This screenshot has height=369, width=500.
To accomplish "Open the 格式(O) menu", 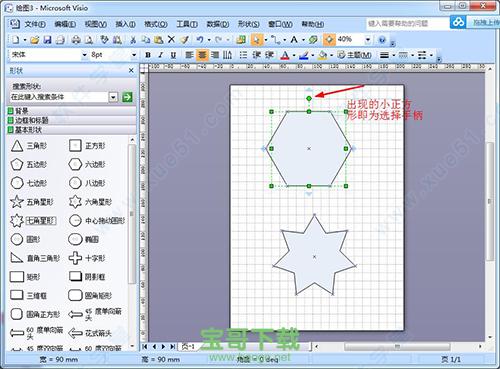I will click(x=156, y=24).
